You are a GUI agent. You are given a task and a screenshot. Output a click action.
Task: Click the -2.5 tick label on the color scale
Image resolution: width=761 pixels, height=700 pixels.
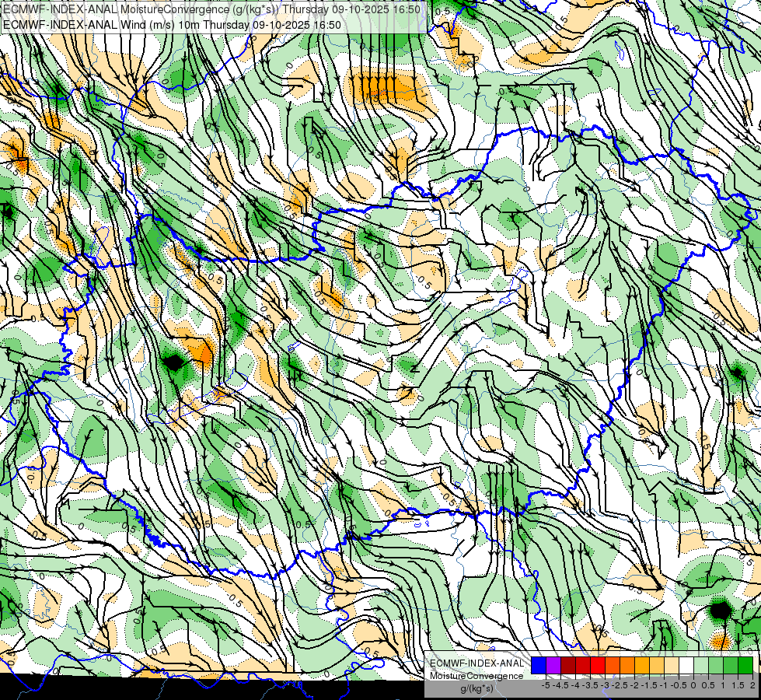click(x=620, y=685)
